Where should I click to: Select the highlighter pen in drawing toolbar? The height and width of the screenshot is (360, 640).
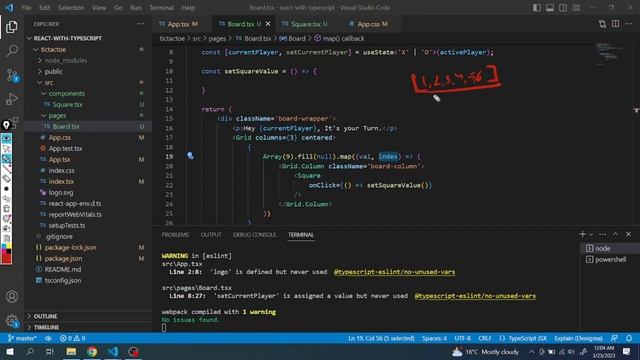(6, 158)
